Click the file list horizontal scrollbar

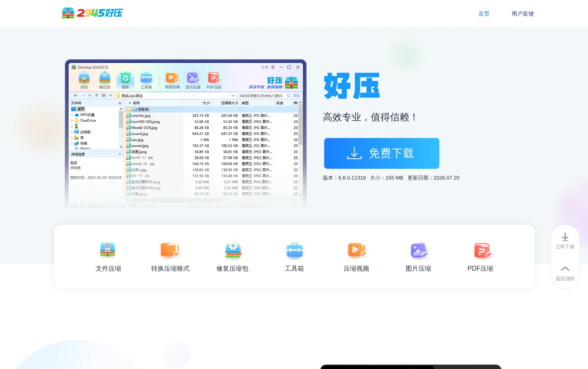[212, 200]
